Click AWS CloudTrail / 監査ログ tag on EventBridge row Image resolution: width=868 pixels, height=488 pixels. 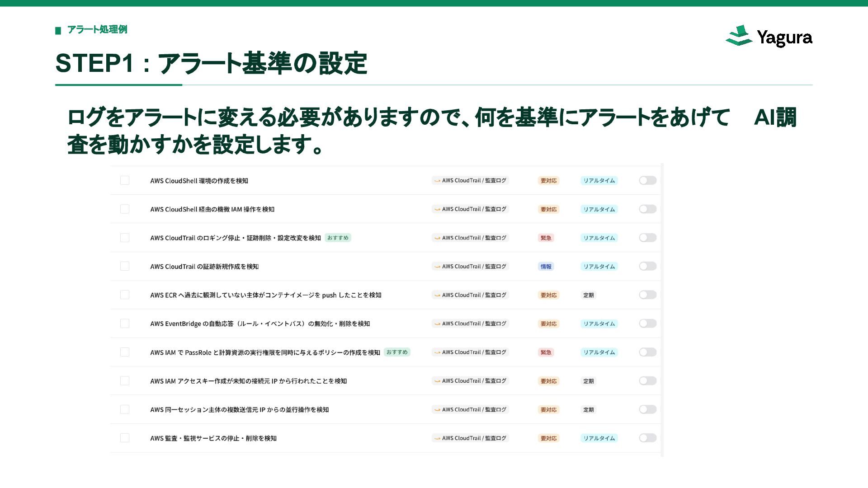click(471, 324)
